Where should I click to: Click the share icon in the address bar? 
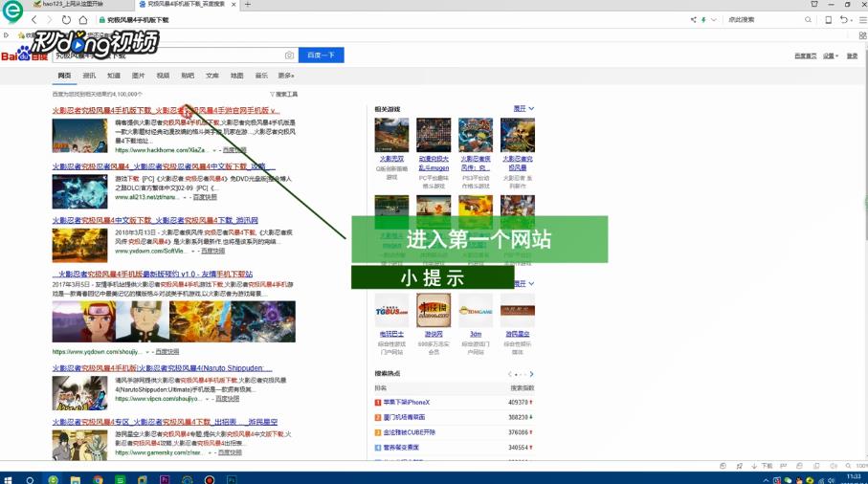click(x=693, y=20)
